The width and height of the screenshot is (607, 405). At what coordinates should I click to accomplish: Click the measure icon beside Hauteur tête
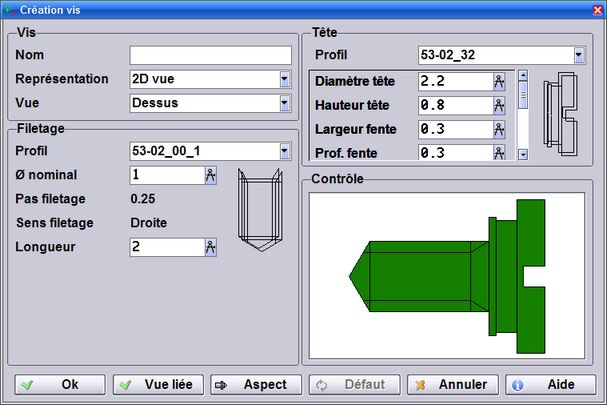click(x=499, y=106)
